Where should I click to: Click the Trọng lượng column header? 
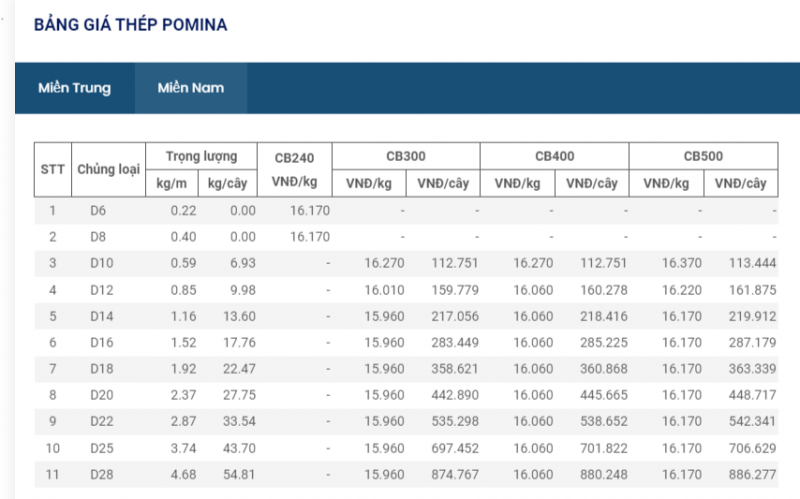(202, 156)
